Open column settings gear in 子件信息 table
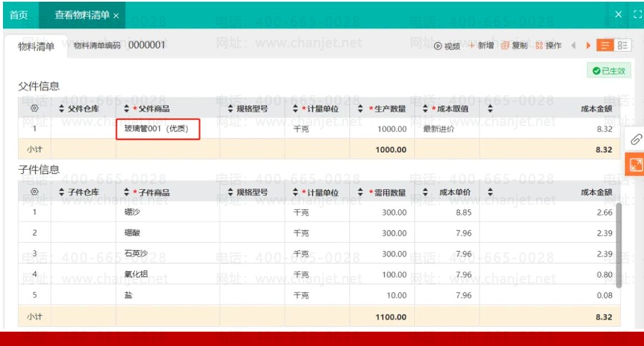Image resolution: width=644 pixels, height=346 pixels. tap(34, 192)
